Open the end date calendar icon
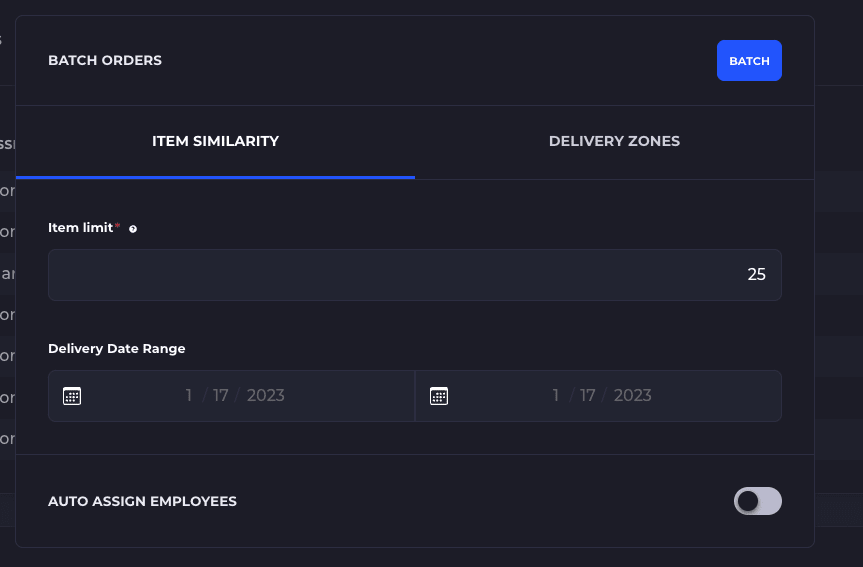The width and height of the screenshot is (863, 567). [x=439, y=396]
